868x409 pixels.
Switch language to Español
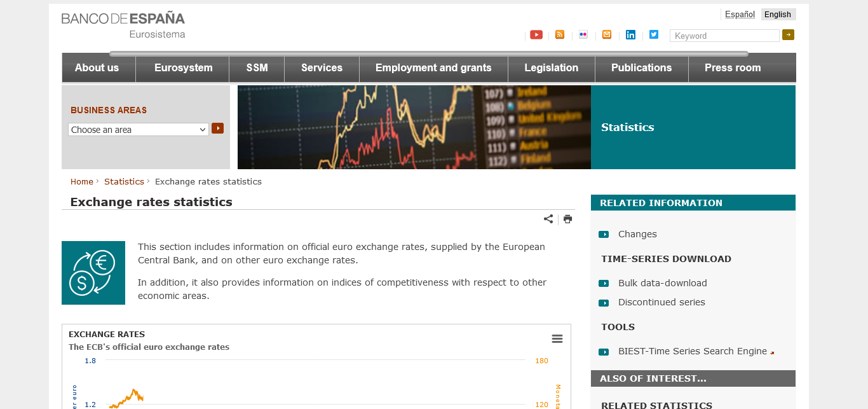740,15
